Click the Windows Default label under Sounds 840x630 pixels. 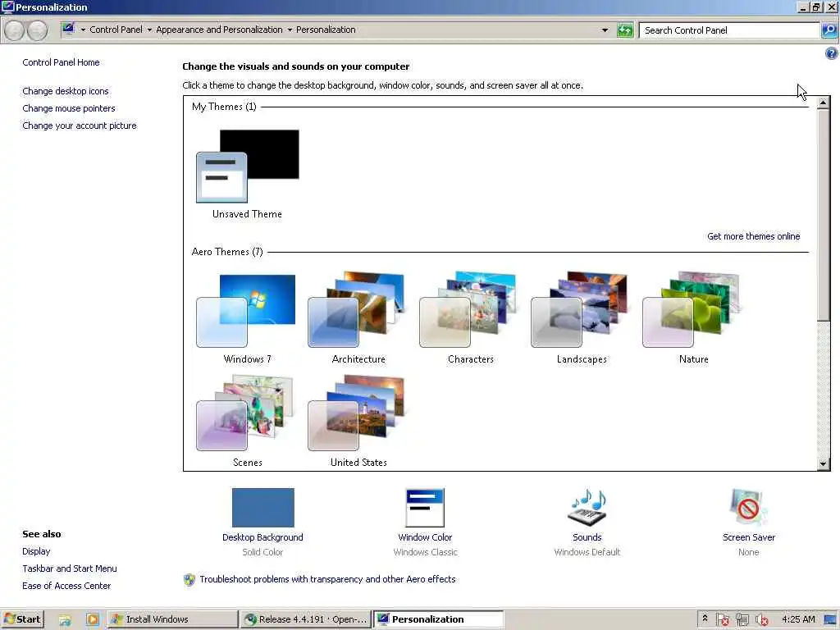coord(587,552)
